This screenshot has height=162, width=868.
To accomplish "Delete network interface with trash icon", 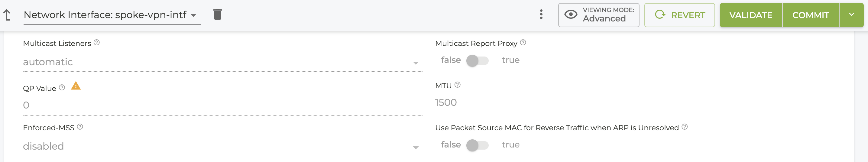I will [218, 14].
